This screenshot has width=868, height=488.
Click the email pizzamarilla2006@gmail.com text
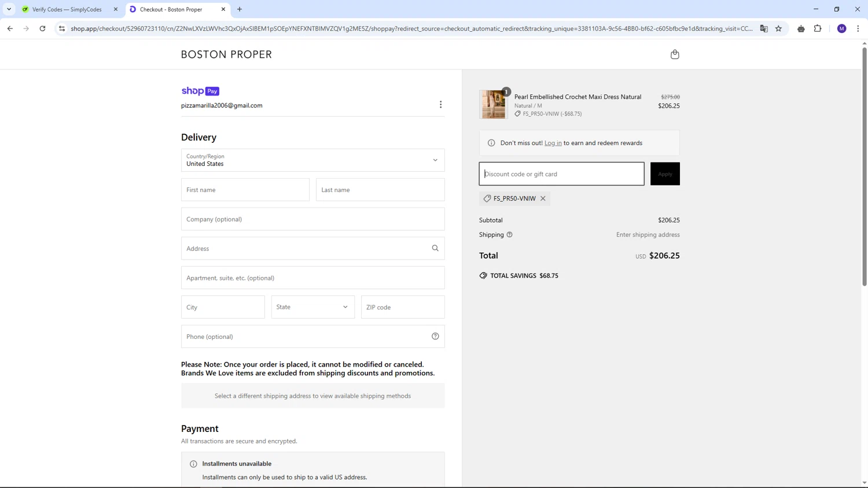coord(222,105)
